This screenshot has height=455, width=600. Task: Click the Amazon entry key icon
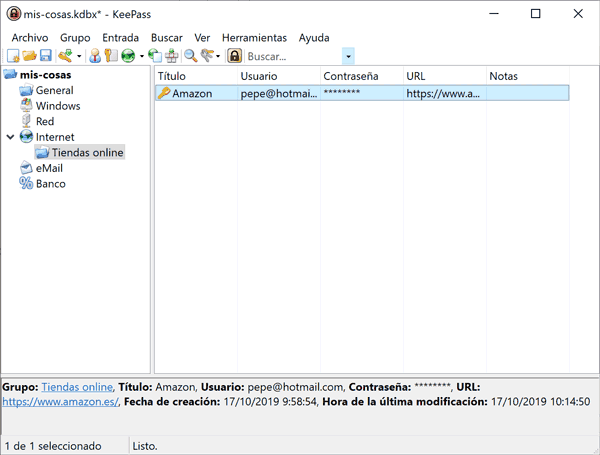click(164, 93)
